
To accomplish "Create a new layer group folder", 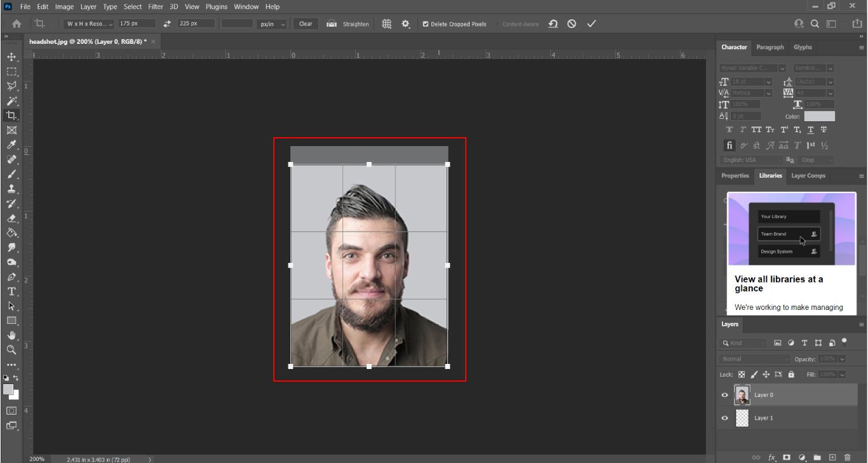I will (x=817, y=457).
